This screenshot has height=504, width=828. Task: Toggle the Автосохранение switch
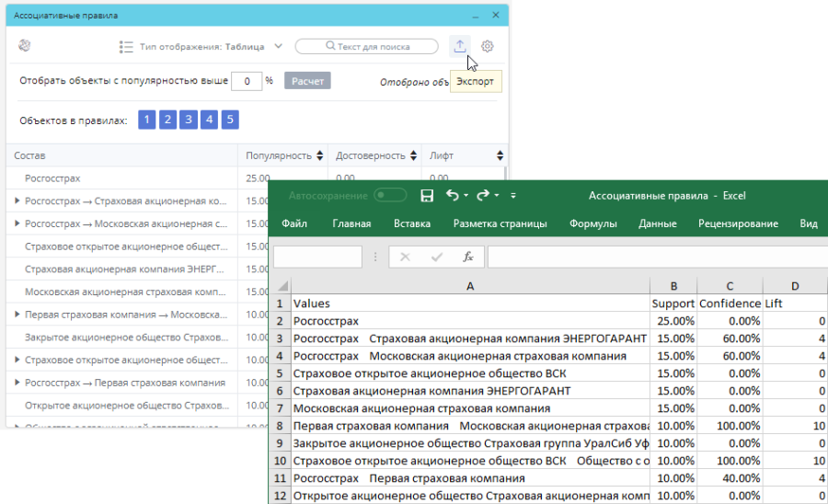tap(390, 196)
